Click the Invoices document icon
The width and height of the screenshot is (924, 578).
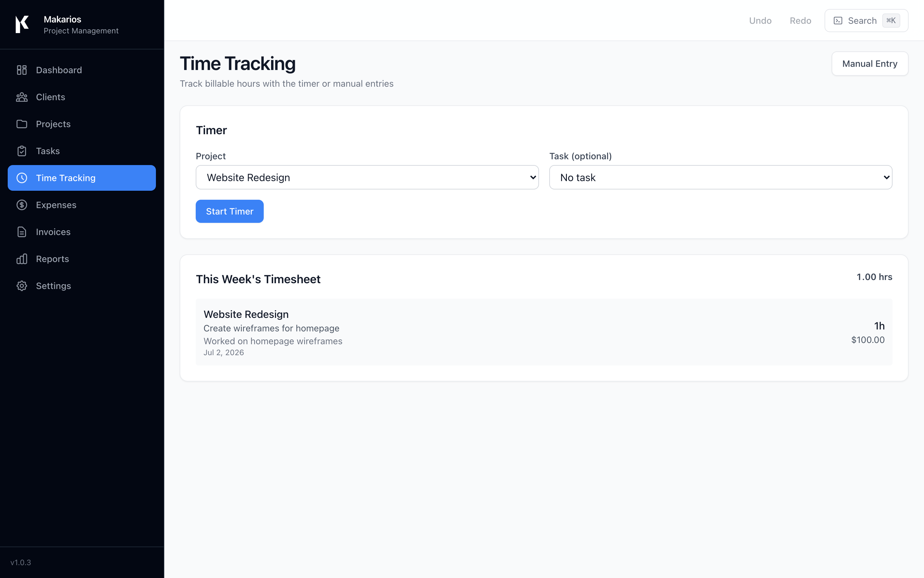(x=22, y=232)
